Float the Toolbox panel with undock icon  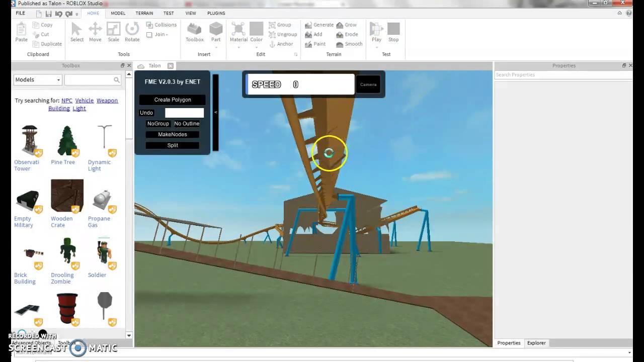[x=122, y=65]
